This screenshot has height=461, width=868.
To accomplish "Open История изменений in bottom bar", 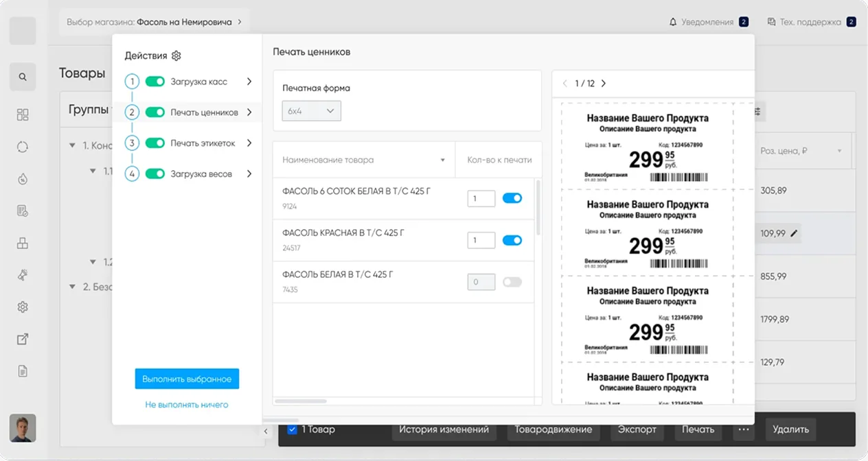I will coord(444,429).
